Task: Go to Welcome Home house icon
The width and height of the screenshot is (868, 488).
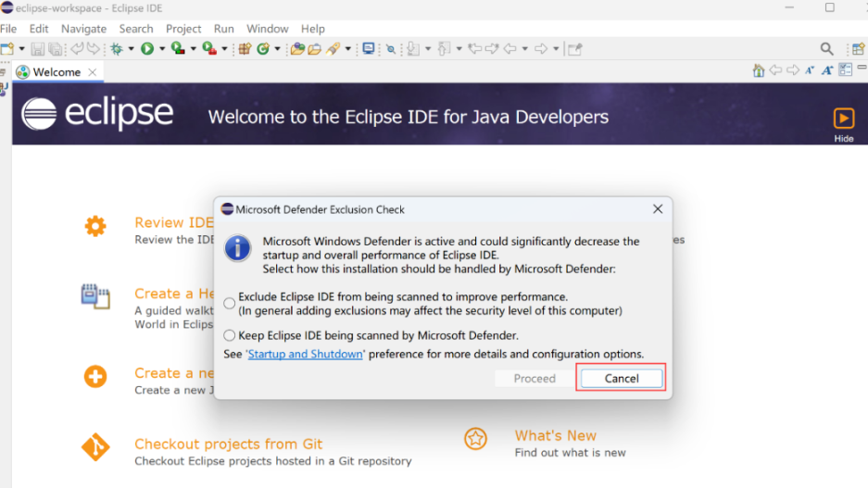Action: click(x=759, y=70)
